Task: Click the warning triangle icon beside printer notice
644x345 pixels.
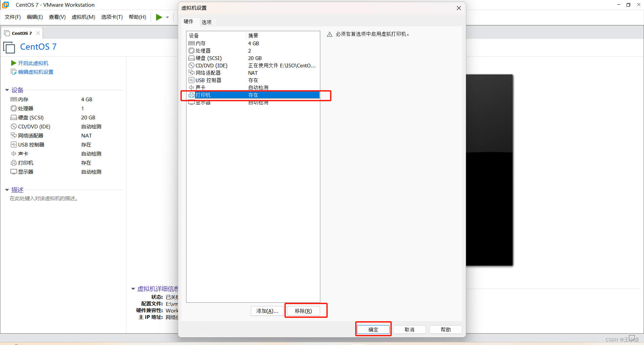Action: tap(330, 34)
